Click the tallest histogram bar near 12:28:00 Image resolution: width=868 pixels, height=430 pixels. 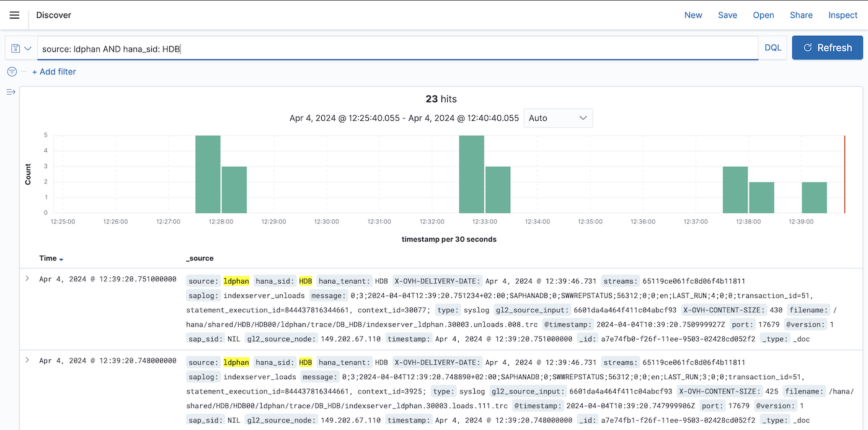point(208,174)
